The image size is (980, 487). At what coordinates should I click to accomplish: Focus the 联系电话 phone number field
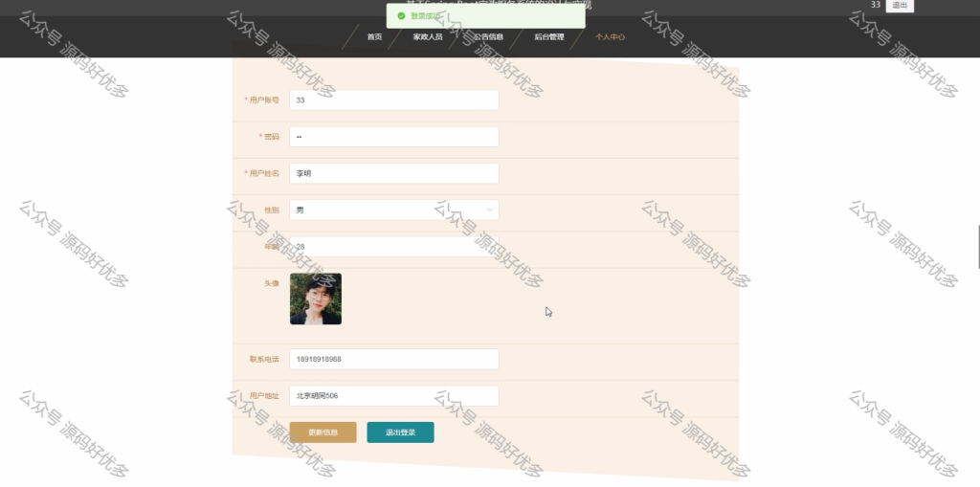393,359
